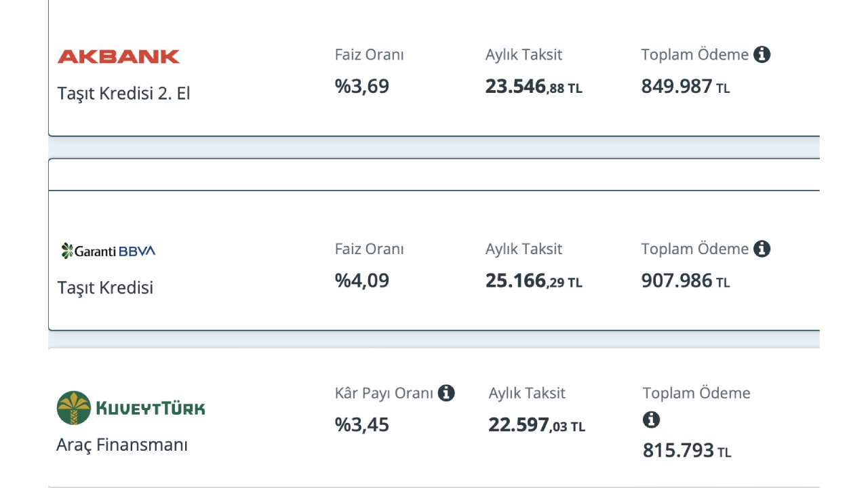Click the 25.166,29 TL monthly installment

tap(534, 281)
